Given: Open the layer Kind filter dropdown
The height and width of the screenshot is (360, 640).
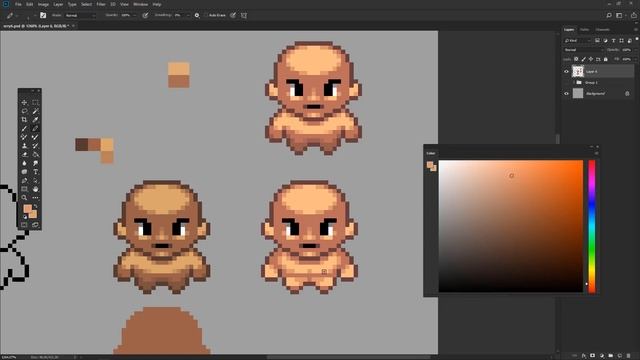Looking at the screenshot, I should [x=577, y=40].
